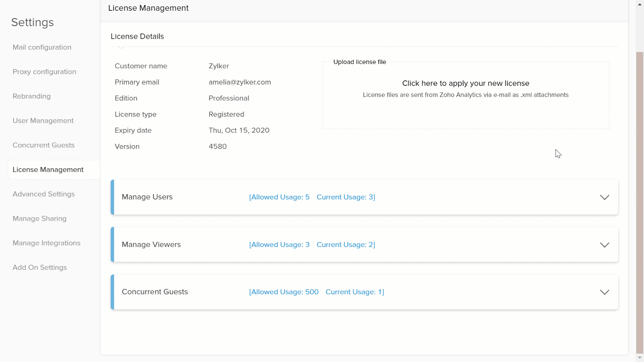The image size is (644, 362).
Task: Click Concurrent Guests allowed usage 500 text
Action: click(284, 292)
